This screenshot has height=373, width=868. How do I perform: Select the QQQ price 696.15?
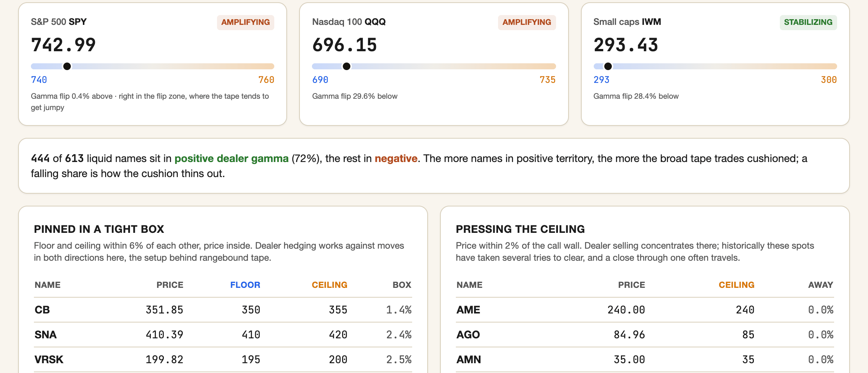[345, 45]
